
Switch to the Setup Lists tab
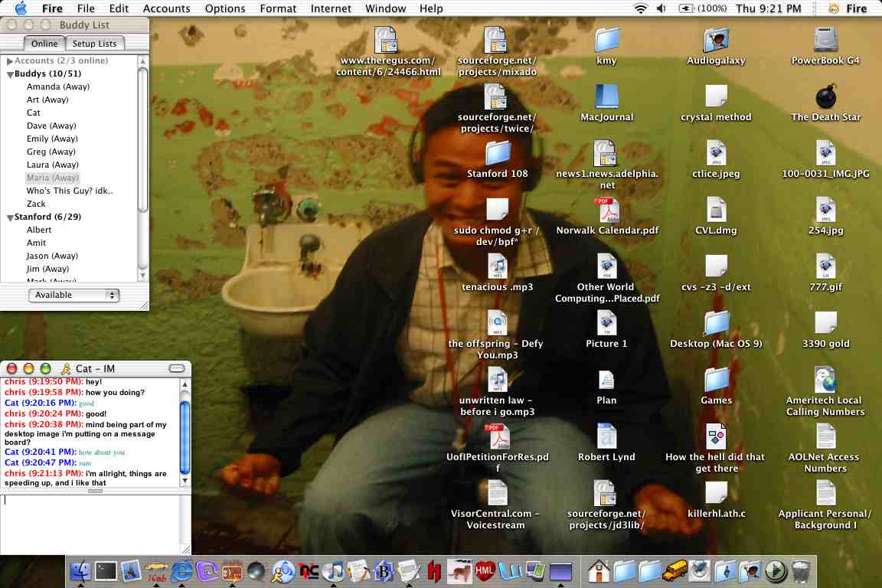94,44
